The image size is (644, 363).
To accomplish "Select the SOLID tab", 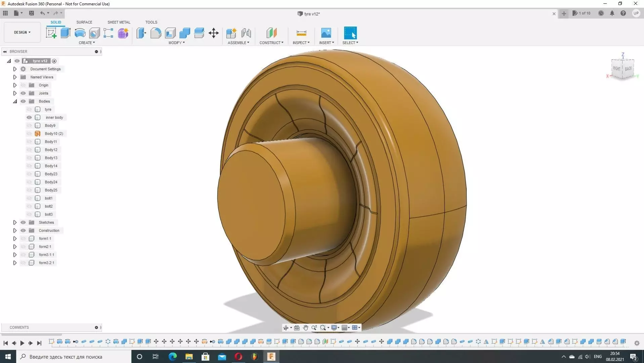I will (56, 22).
